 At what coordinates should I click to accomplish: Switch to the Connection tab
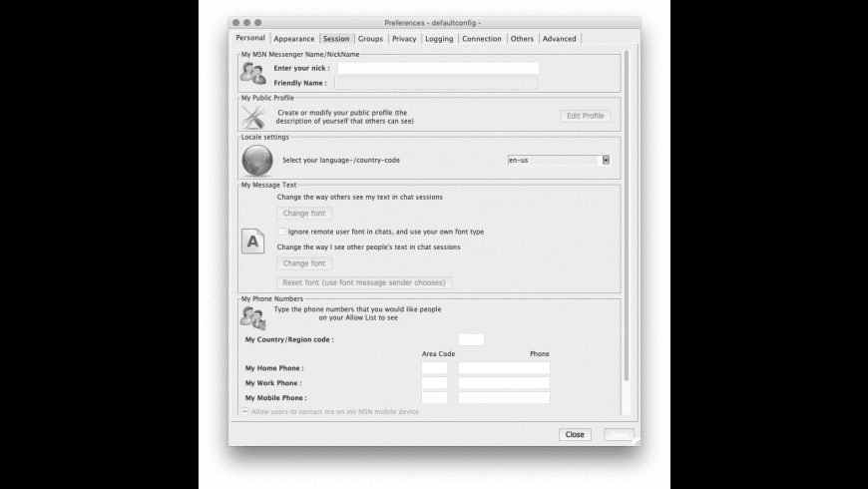tap(482, 39)
